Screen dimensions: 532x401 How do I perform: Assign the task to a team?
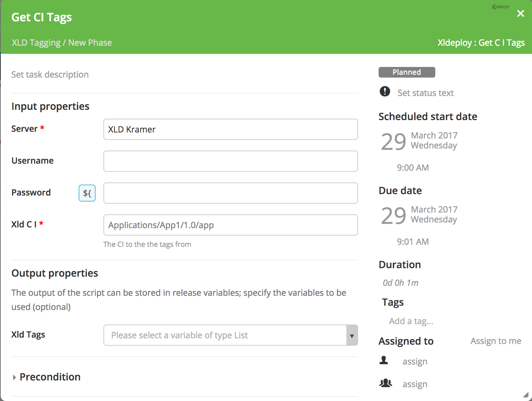(415, 384)
